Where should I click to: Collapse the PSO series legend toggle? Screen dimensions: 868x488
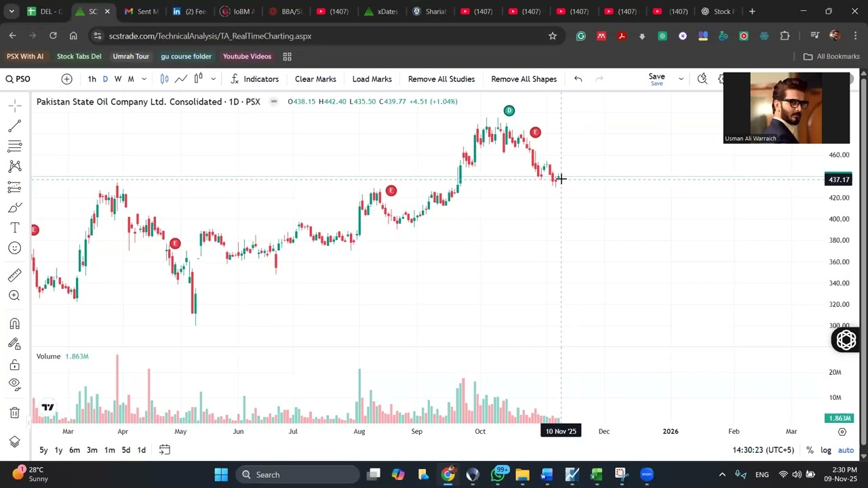pyautogui.click(x=273, y=102)
